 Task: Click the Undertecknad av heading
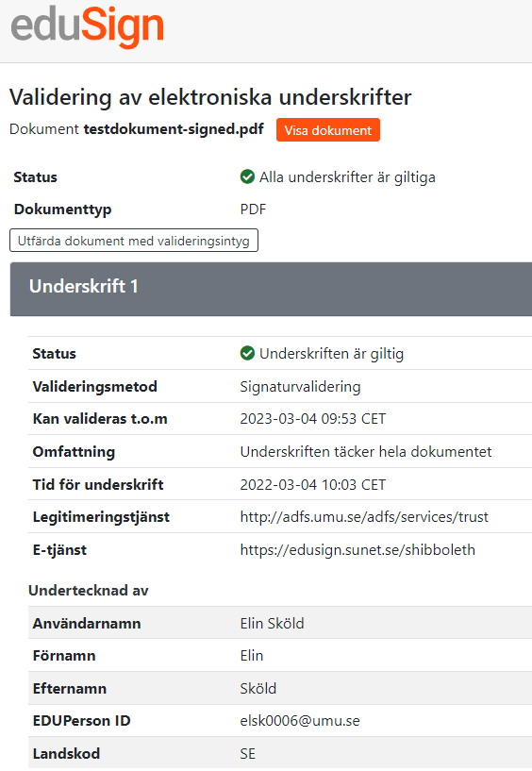click(89, 590)
